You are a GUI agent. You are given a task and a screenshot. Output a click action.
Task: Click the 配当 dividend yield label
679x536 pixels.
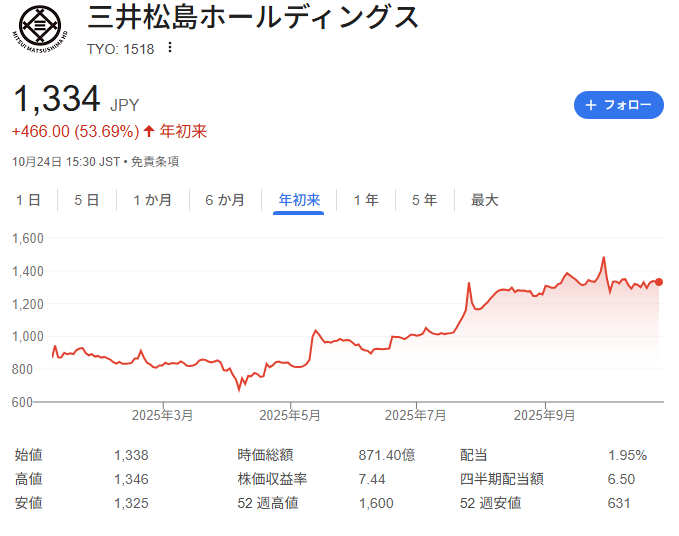coord(473,455)
